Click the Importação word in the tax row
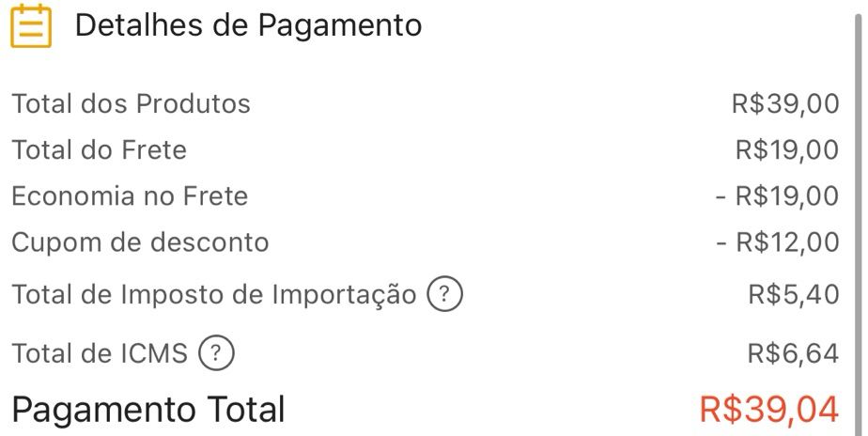 (x=344, y=295)
